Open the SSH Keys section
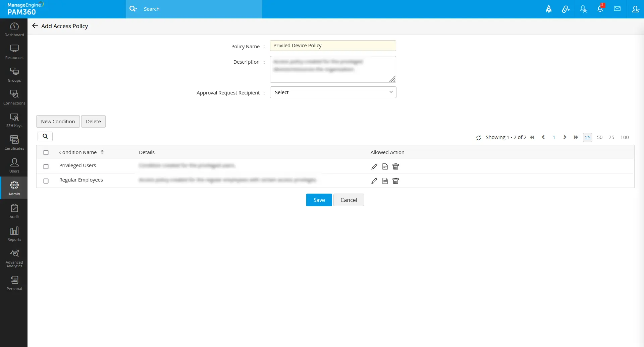The height and width of the screenshot is (347, 644). tap(14, 121)
